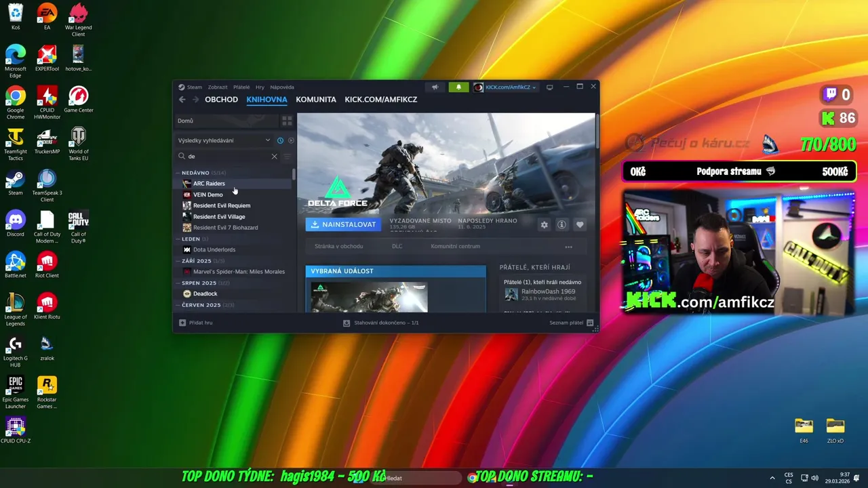Open the KICK.com/AmfikCZ account dropdown
Image resolution: width=868 pixels, height=488 pixels.
tap(505, 87)
